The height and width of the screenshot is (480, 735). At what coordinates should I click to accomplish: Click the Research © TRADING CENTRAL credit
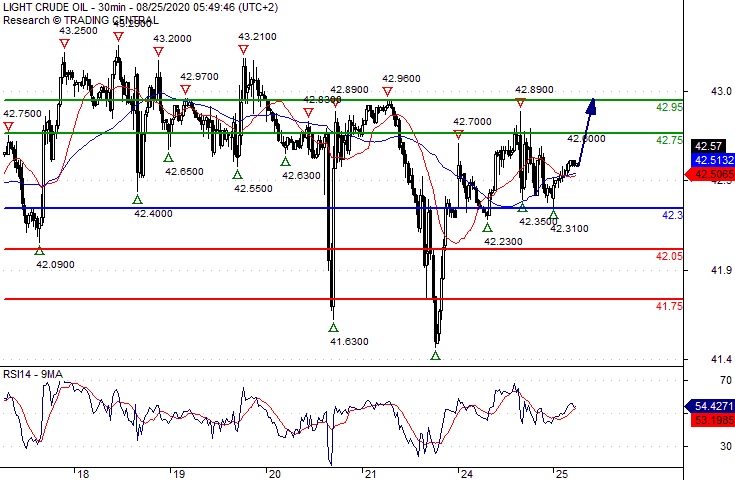coord(81,20)
